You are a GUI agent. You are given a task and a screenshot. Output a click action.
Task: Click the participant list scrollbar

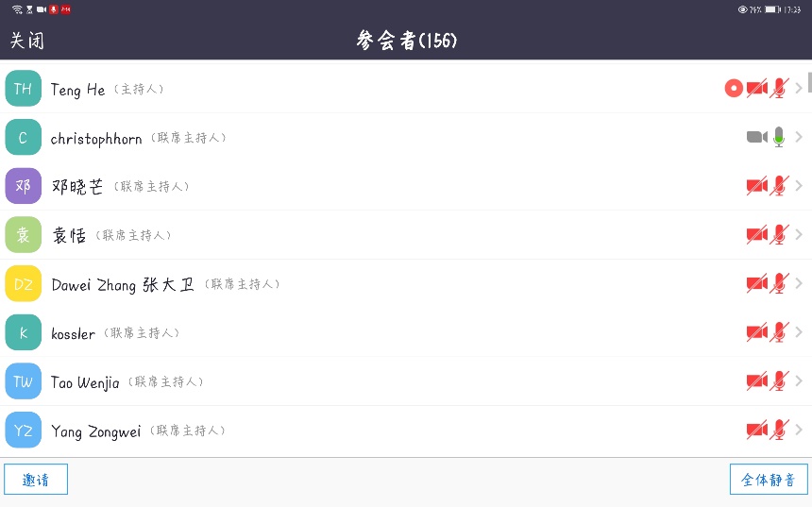tap(809, 81)
